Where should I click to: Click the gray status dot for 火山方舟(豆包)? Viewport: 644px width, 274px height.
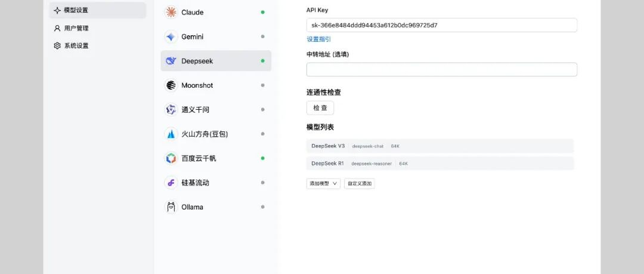(263, 134)
